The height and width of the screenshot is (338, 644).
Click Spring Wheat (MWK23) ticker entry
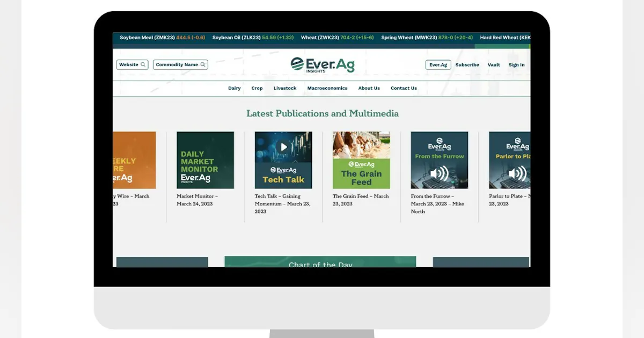pos(427,38)
